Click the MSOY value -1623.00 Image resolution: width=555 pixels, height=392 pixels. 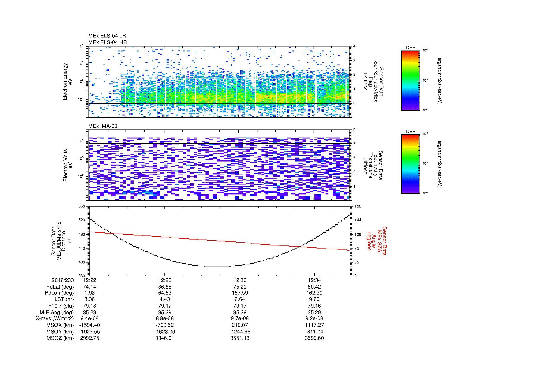[165, 332]
